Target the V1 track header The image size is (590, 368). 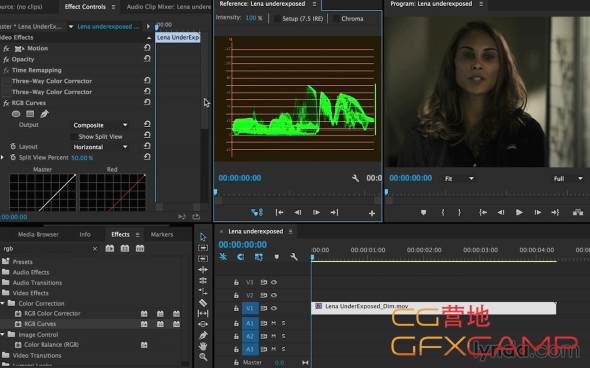tap(250, 308)
